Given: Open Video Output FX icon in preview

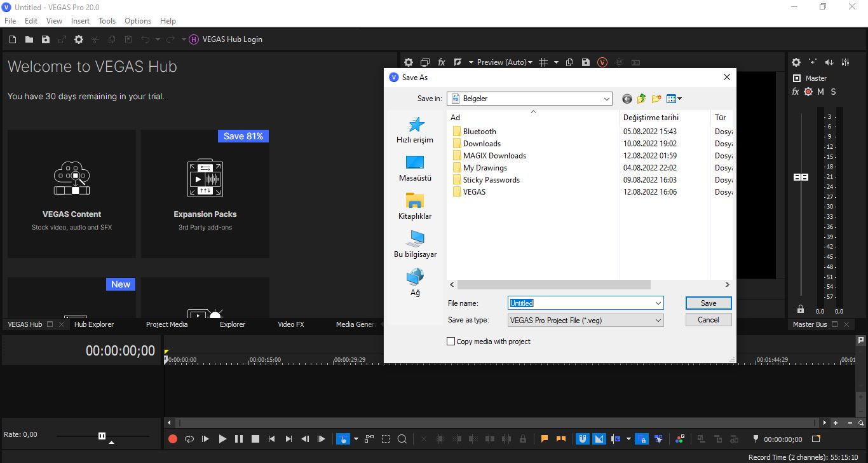Looking at the screenshot, I should click(442, 62).
